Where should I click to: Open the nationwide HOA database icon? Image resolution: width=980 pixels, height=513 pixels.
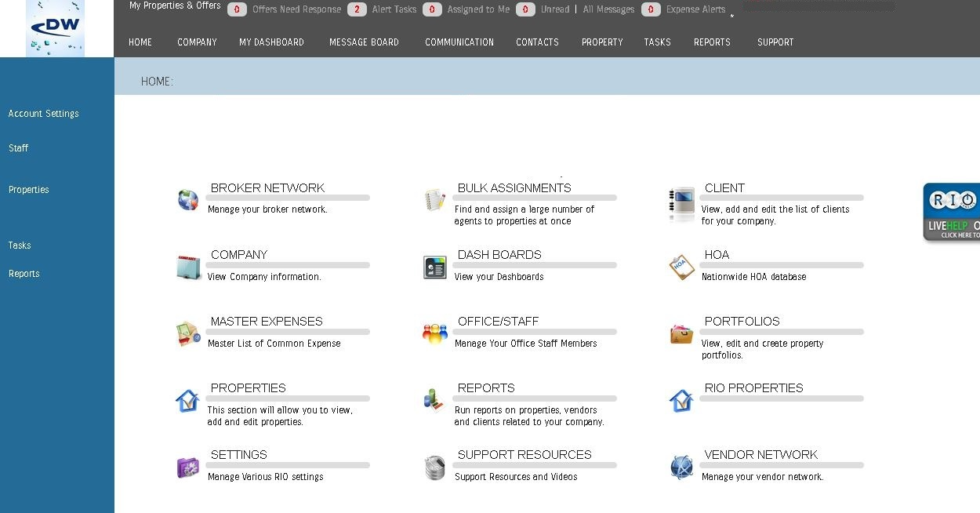point(681,266)
